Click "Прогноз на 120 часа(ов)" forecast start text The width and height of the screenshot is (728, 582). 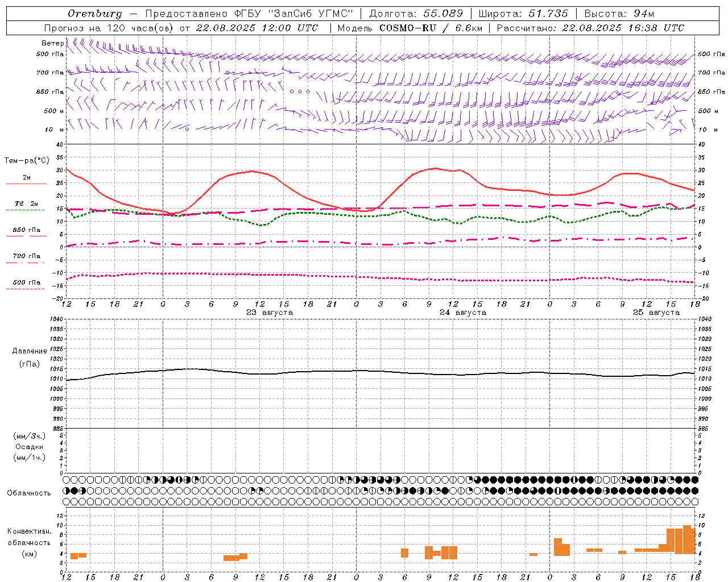pos(109,28)
